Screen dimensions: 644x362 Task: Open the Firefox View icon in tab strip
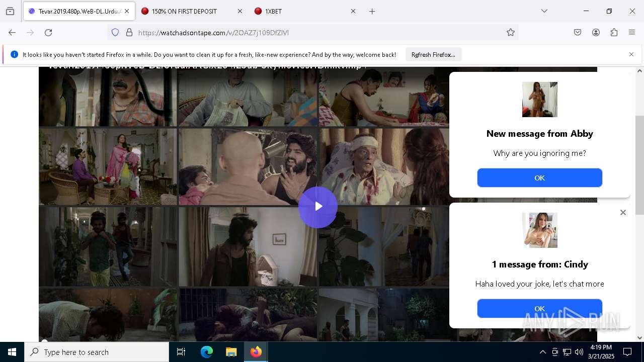click(x=10, y=11)
